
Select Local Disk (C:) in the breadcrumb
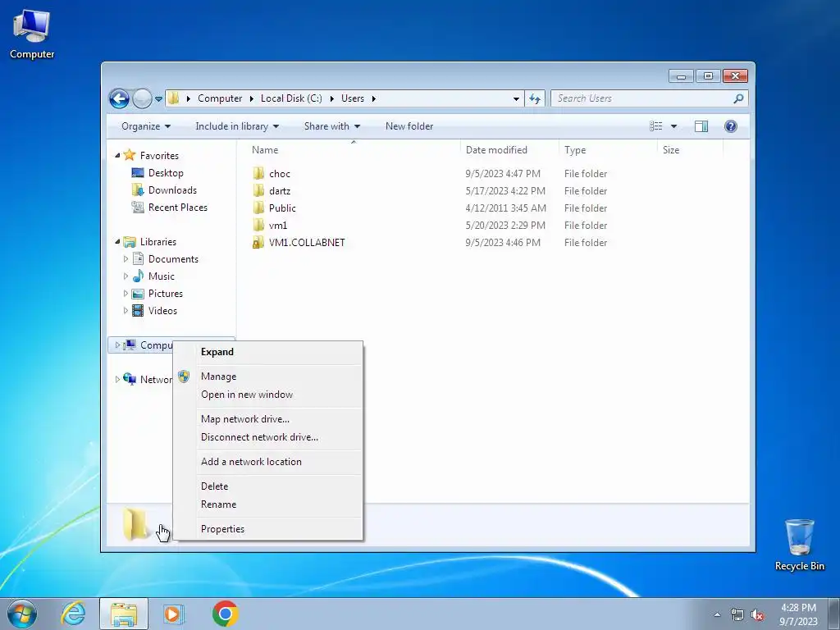point(291,98)
